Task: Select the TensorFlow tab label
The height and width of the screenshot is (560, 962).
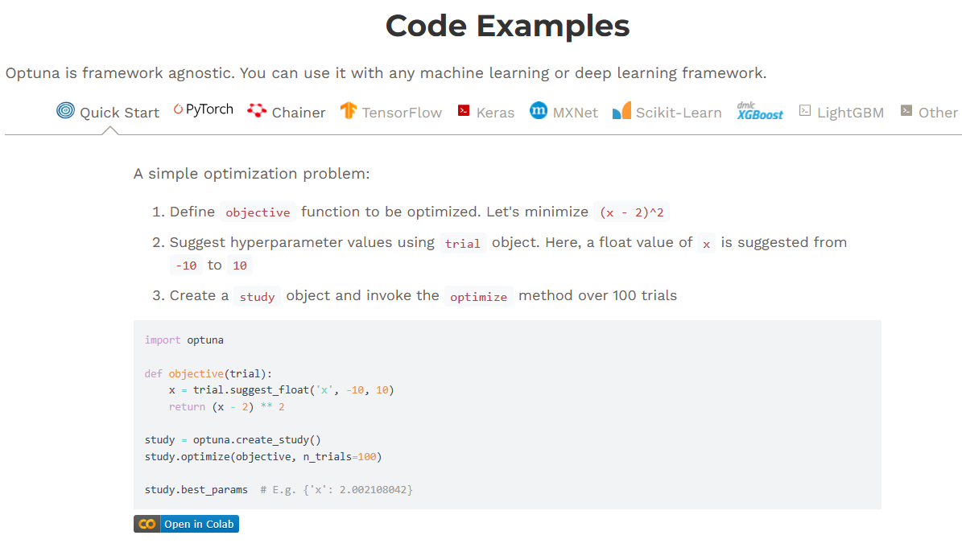Action: click(402, 113)
